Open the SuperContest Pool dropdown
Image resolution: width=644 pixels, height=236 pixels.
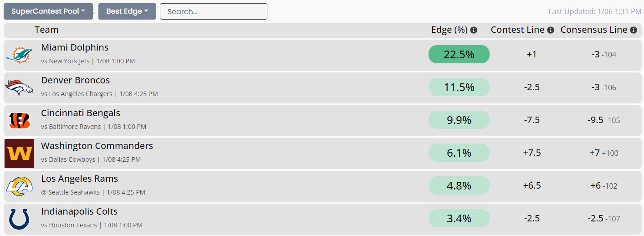pos(48,11)
